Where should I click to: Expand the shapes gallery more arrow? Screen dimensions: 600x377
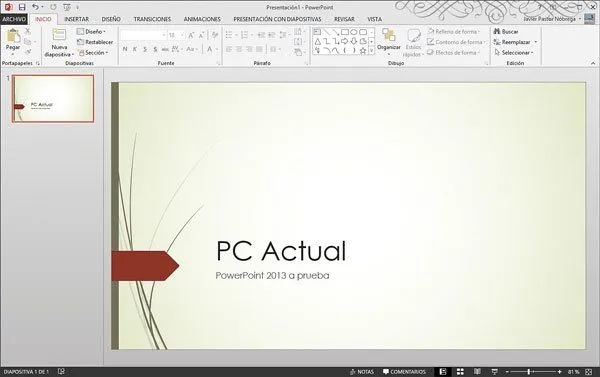coord(371,50)
